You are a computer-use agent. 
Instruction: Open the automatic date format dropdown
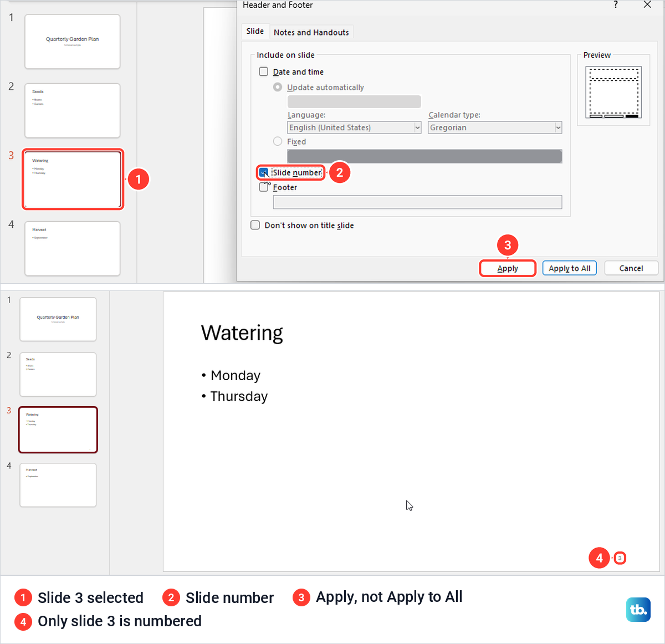click(x=354, y=101)
